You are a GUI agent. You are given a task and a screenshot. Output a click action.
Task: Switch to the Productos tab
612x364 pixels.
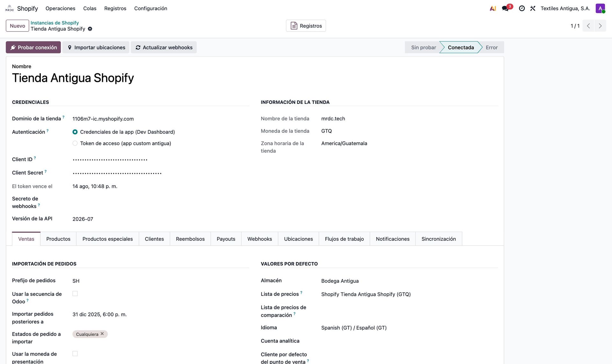click(x=58, y=239)
